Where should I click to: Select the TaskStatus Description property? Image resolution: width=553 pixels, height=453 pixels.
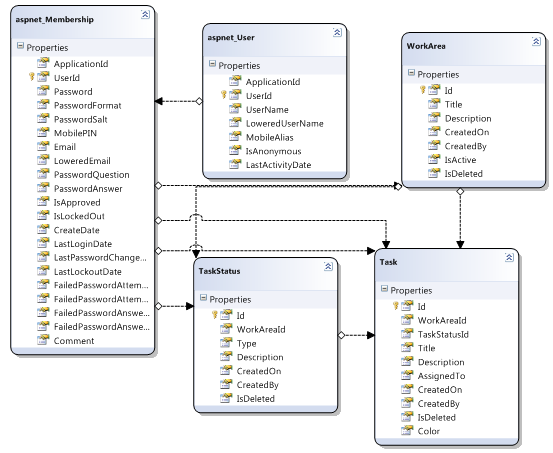pyautogui.click(x=260, y=357)
